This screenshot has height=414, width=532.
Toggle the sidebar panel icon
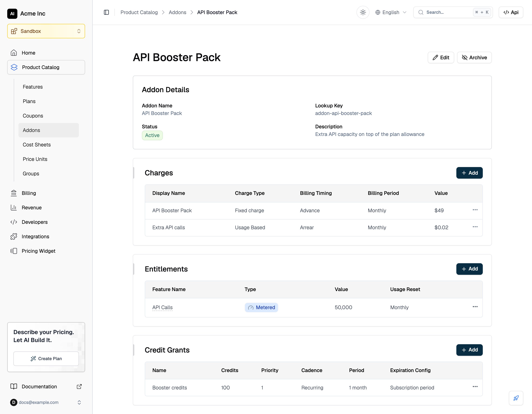(x=106, y=12)
